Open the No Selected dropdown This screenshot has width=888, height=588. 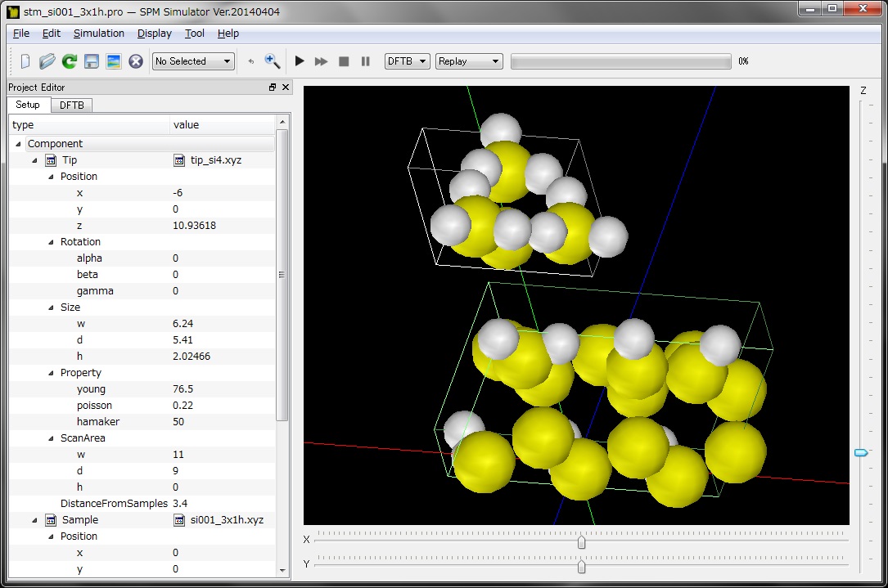193,61
